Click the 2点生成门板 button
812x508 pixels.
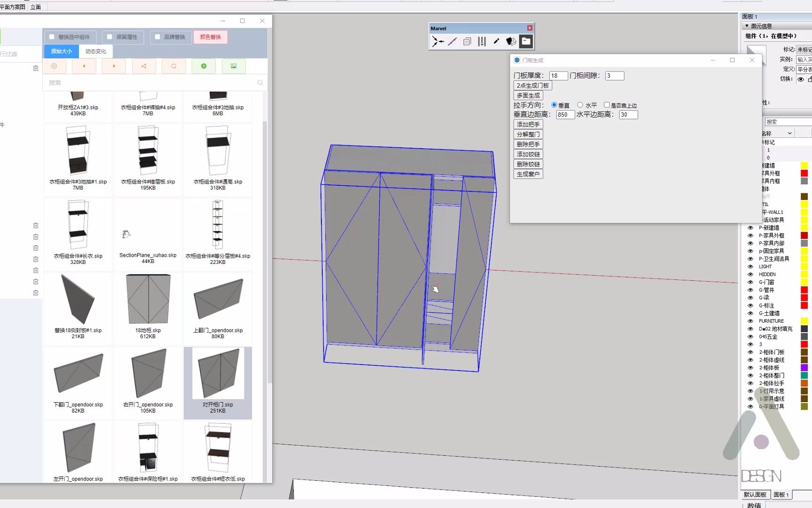(x=532, y=85)
